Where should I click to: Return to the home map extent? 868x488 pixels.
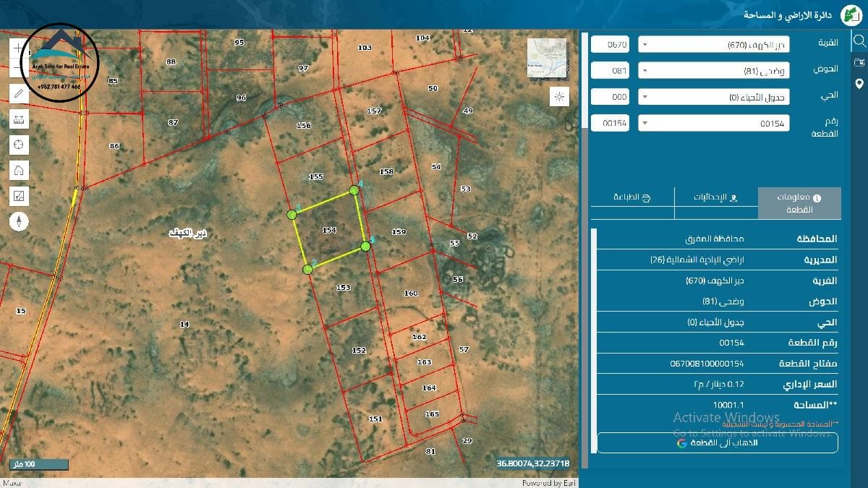pyautogui.click(x=19, y=171)
